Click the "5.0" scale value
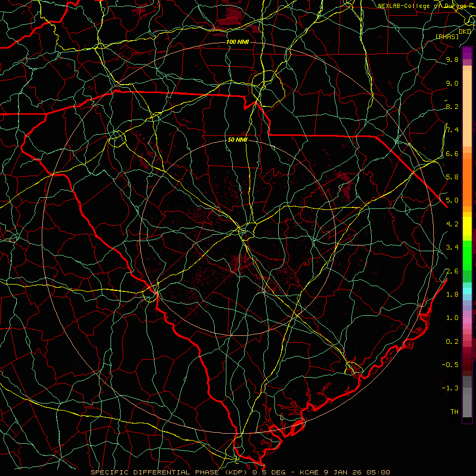 click(452, 200)
